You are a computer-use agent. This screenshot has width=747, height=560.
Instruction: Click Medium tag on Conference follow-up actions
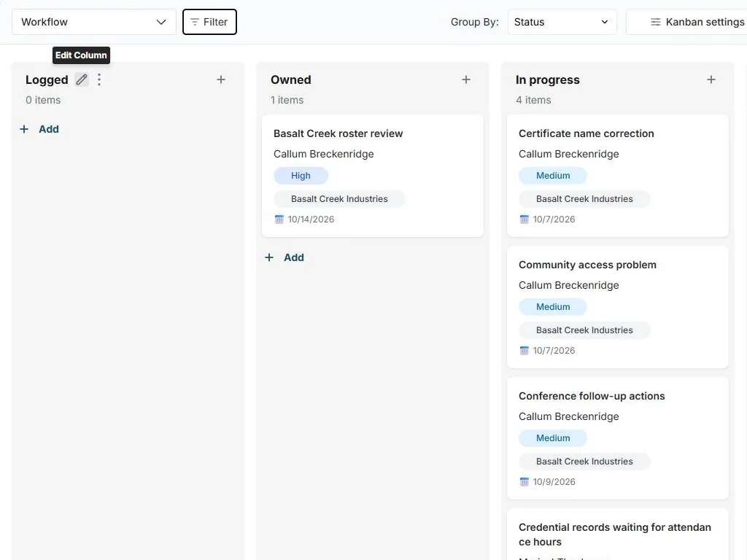tap(553, 438)
